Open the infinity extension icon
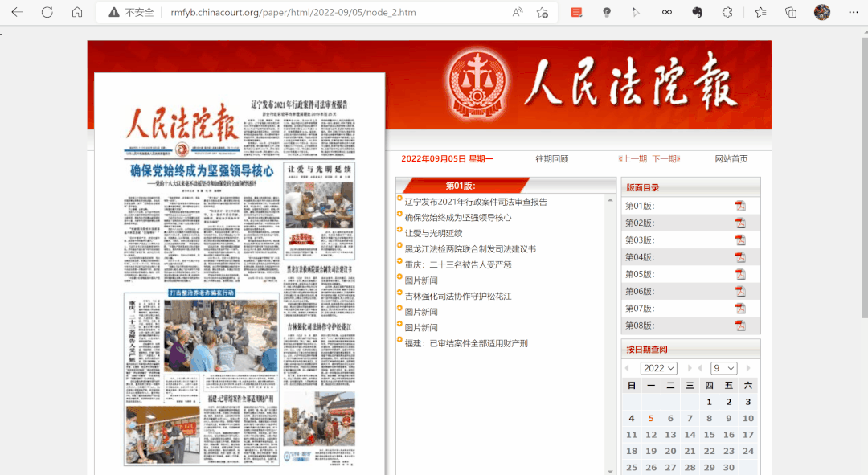Screen dimensions: 868x475 click(x=666, y=12)
